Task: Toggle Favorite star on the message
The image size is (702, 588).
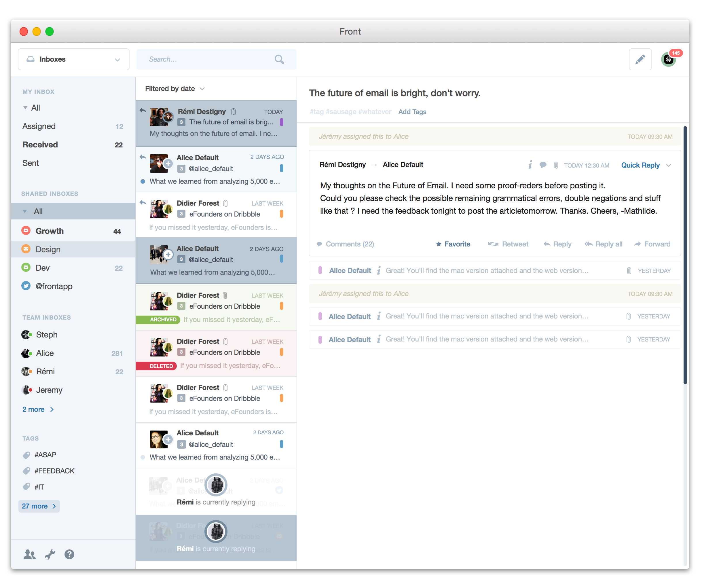Action: [453, 244]
